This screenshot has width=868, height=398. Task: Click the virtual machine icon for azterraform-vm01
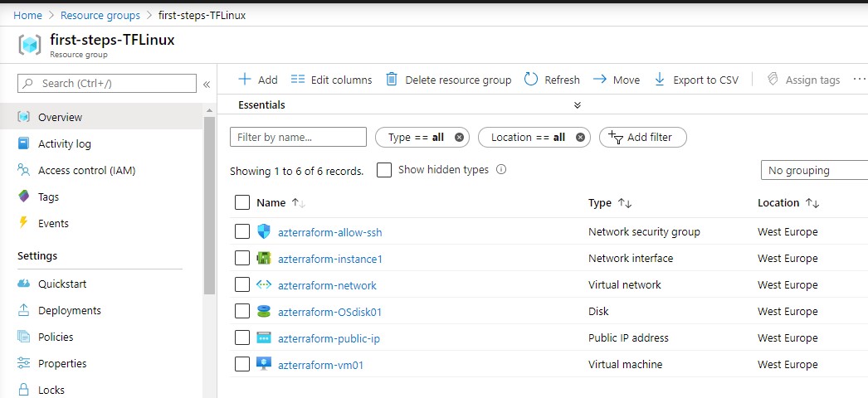pyautogui.click(x=264, y=365)
